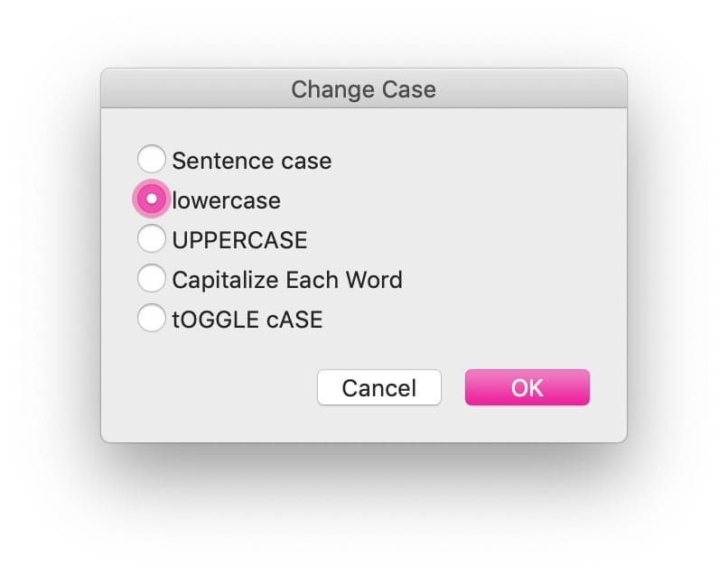Screen dimensions: 728x576
Task: Choose the UPPERCASE radio button
Action: point(152,238)
